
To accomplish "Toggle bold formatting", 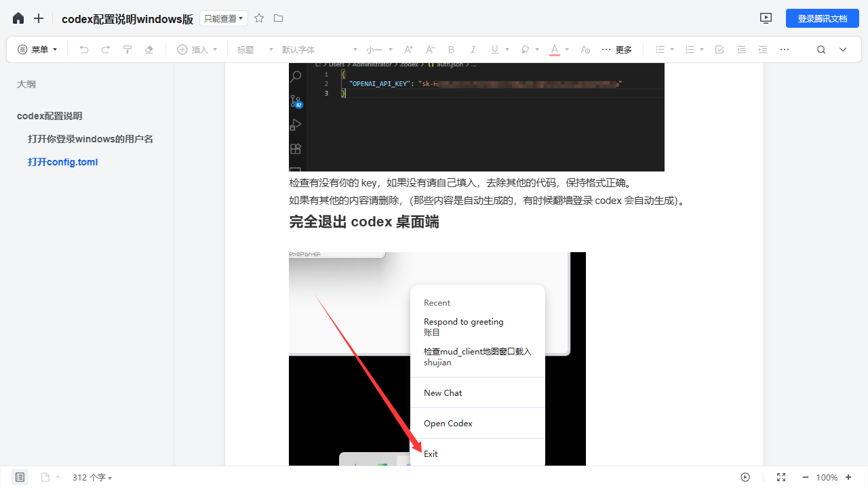I will 452,49.
